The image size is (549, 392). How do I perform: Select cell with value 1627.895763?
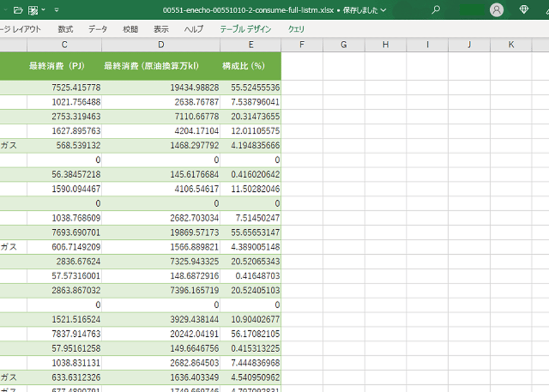point(64,131)
